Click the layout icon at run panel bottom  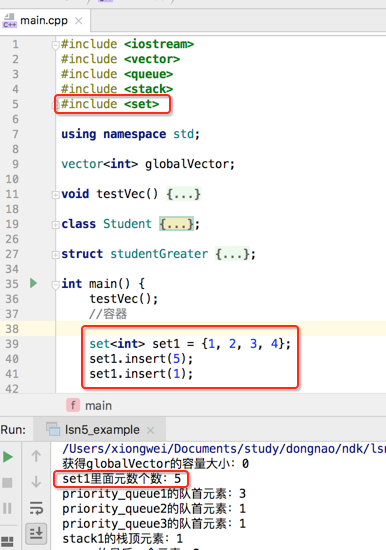pos(7,542)
